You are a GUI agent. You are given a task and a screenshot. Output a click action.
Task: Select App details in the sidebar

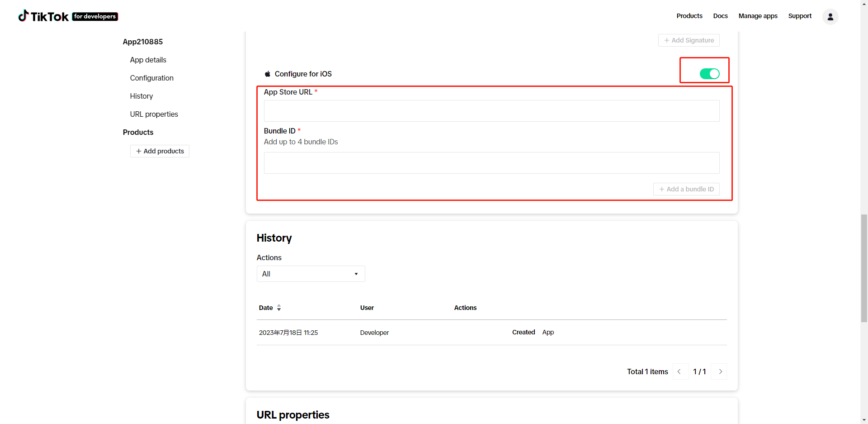pos(148,60)
